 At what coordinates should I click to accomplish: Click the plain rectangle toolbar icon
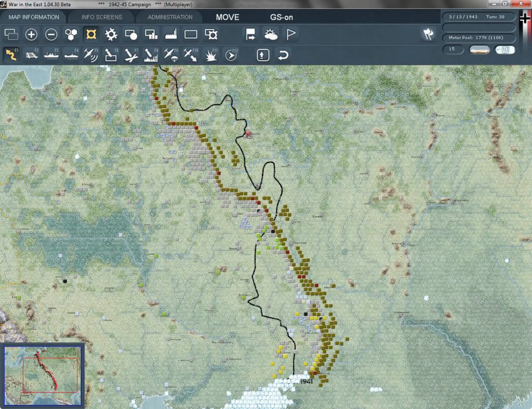(x=191, y=34)
